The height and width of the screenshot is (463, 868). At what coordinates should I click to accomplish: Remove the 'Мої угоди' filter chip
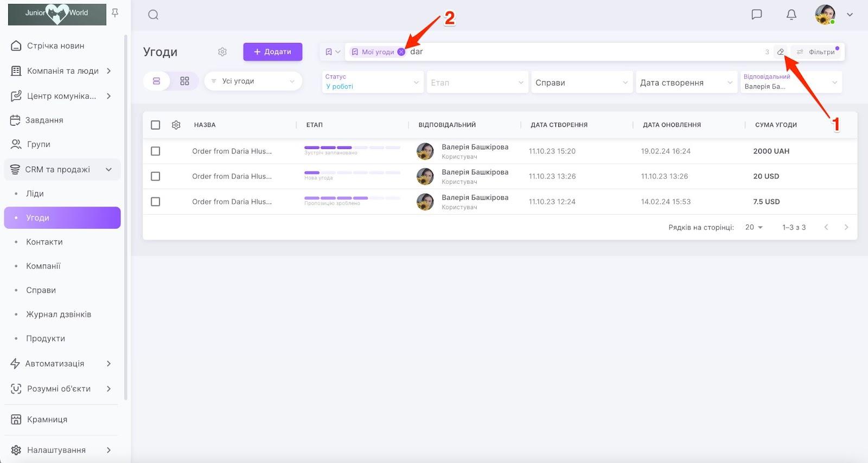[401, 52]
